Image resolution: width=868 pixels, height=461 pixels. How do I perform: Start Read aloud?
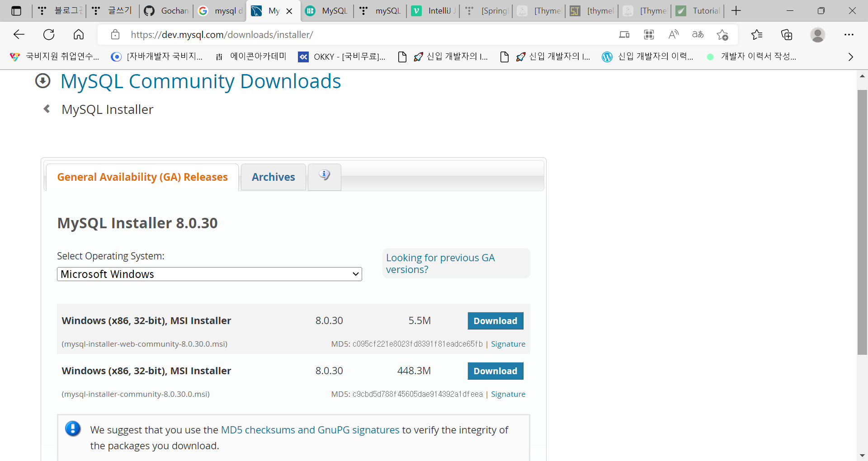(674, 34)
